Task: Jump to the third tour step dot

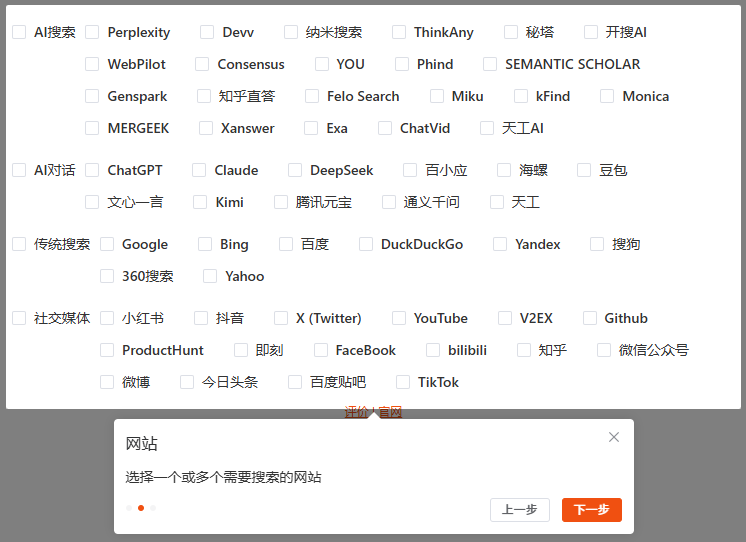Action: pos(153,508)
